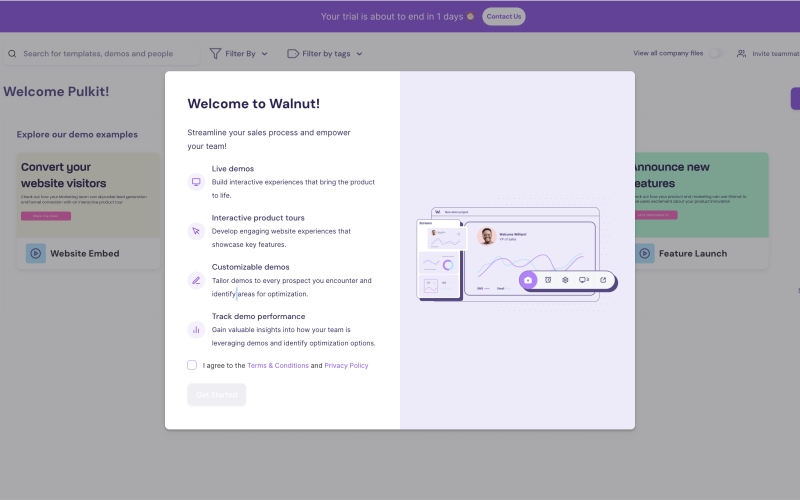
Task: Click the Live demos monitor icon
Action: click(x=196, y=182)
